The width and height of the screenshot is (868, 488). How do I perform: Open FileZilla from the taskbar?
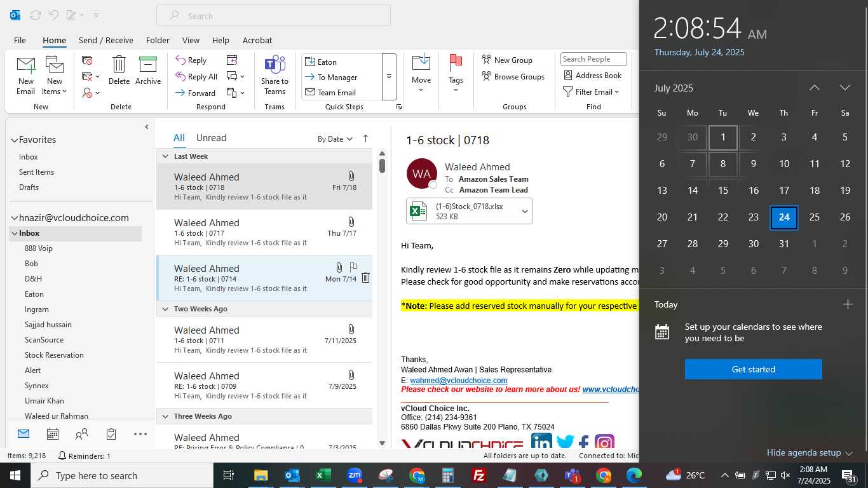[479, 475]
